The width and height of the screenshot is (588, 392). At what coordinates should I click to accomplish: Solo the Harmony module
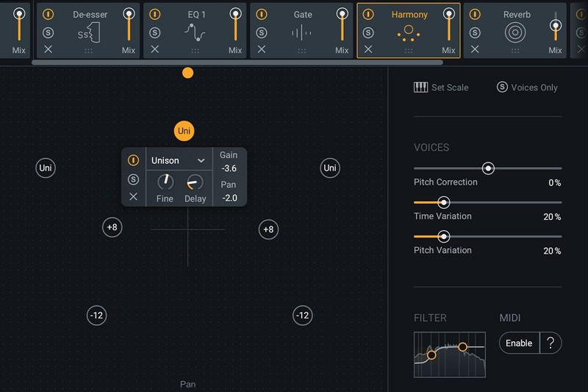[368, 32]
